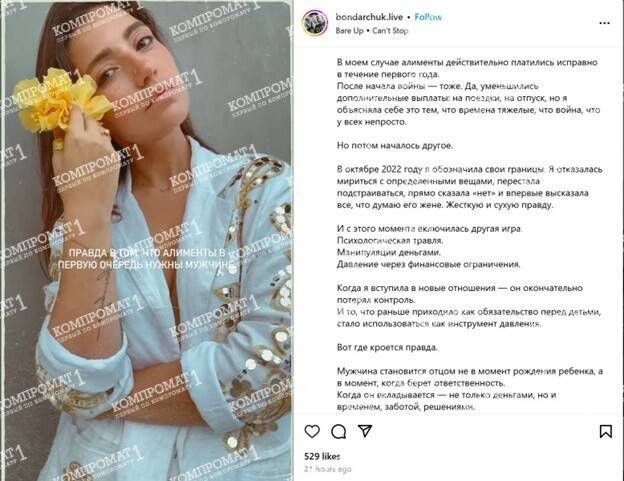Follow the bondarchuk.live account
Image resolution: width=624 pixels, height=481 pixels.
click(428, 17)
